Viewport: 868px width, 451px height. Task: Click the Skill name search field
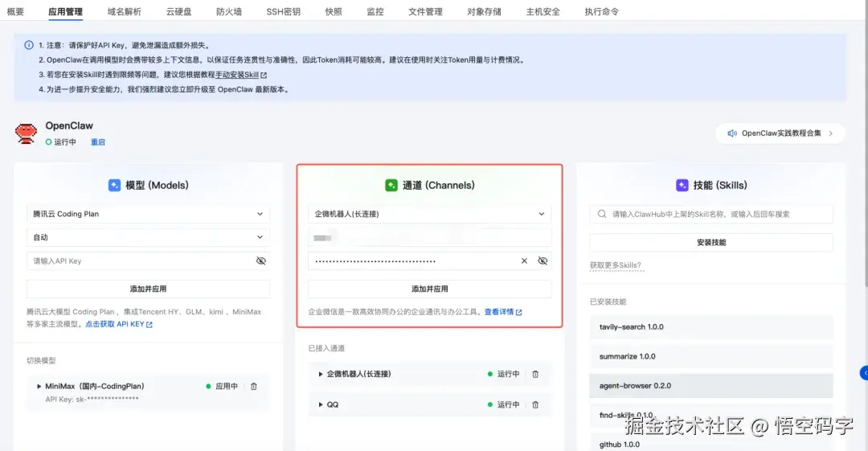[711, 214]
